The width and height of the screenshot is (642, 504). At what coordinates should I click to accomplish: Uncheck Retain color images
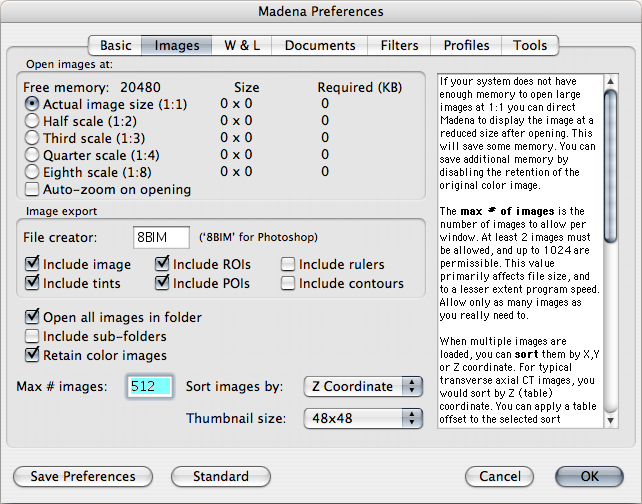33,355
